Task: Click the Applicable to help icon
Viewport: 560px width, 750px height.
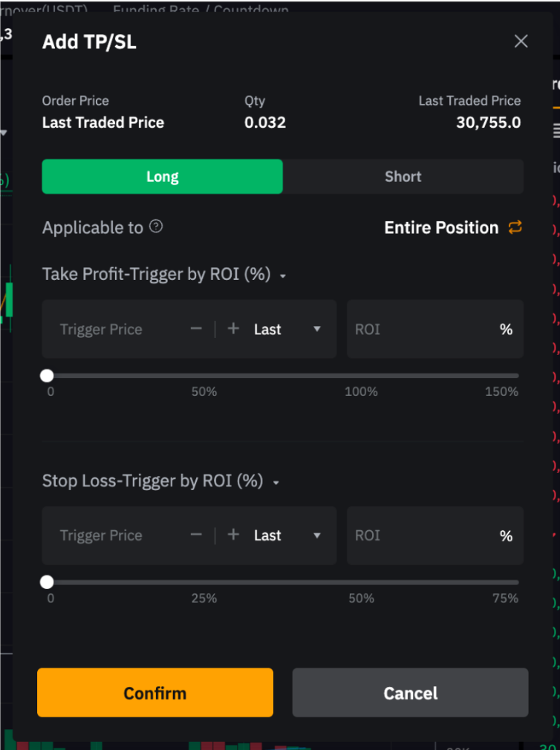Action: pyautogui.click(x=156, y=226)
